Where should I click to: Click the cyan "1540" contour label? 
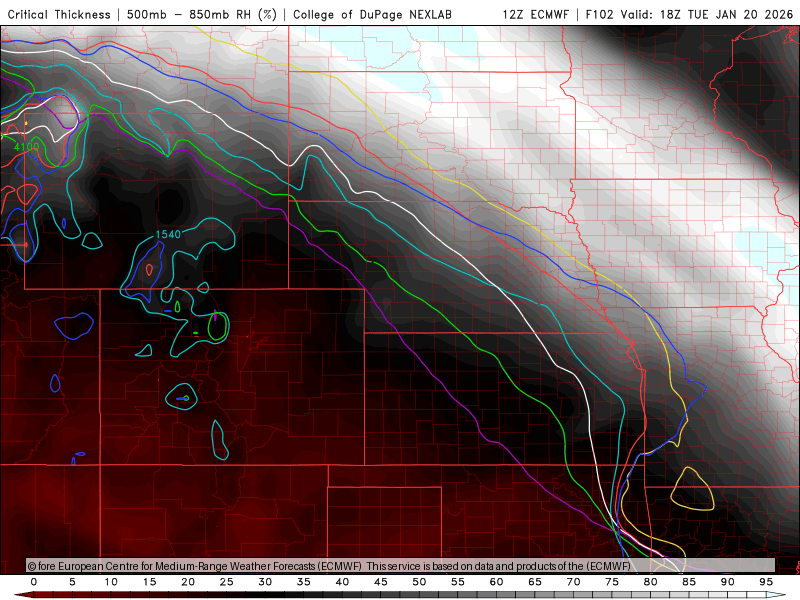[168, 234]
